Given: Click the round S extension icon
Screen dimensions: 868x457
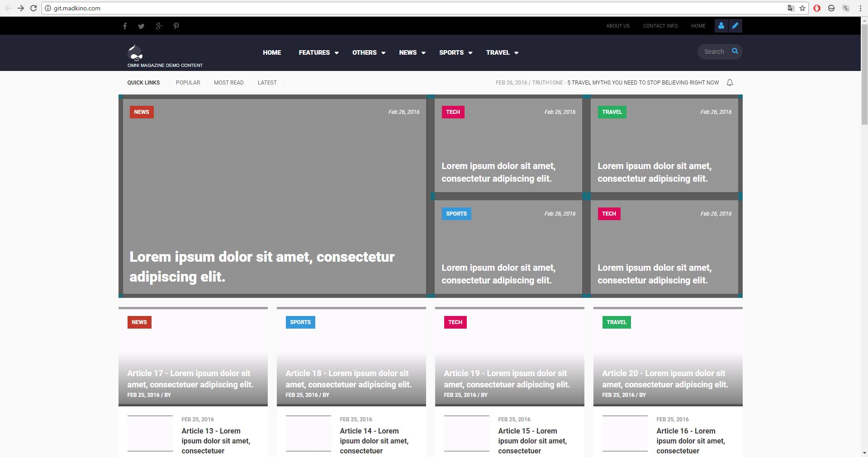Looking at the screenshot, I should [846, 8].
